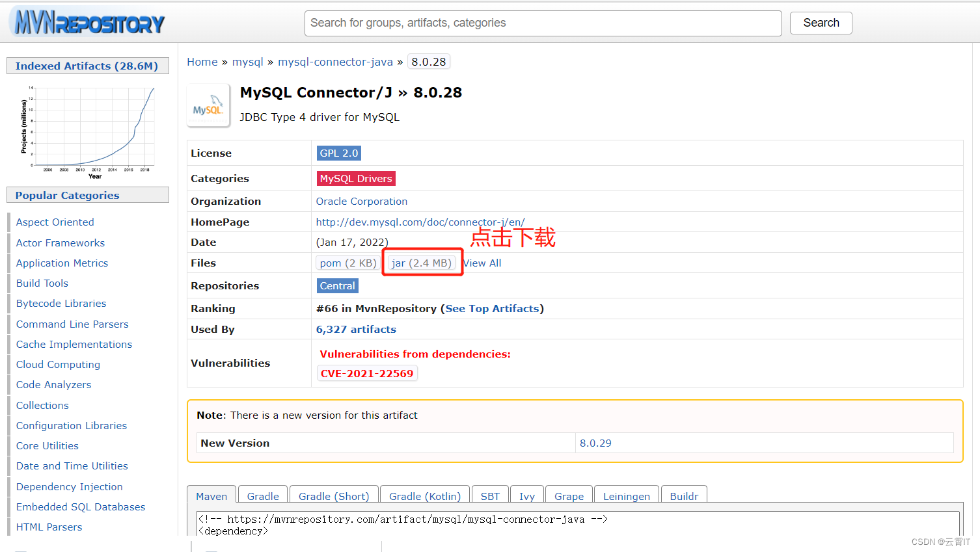The height and width of the screenshot is (552, 980).
Task: Open the Bytecode Libraries category
Action: click(61, 304)
